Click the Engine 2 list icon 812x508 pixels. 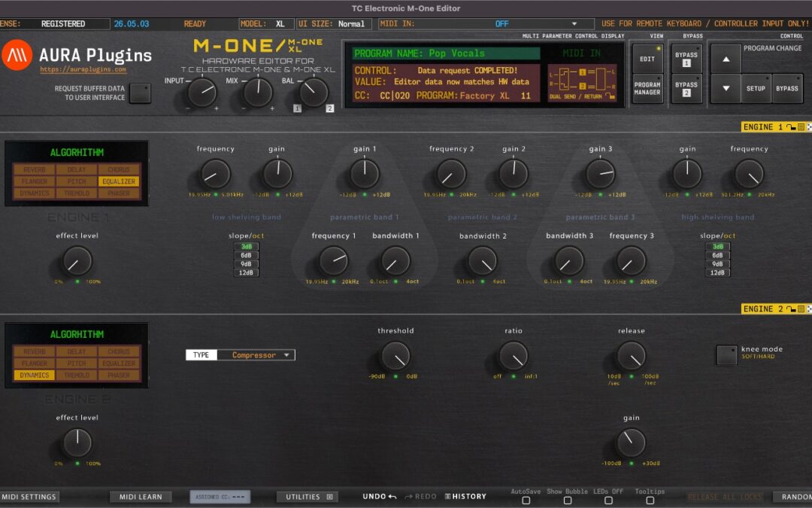click(801, 309)
